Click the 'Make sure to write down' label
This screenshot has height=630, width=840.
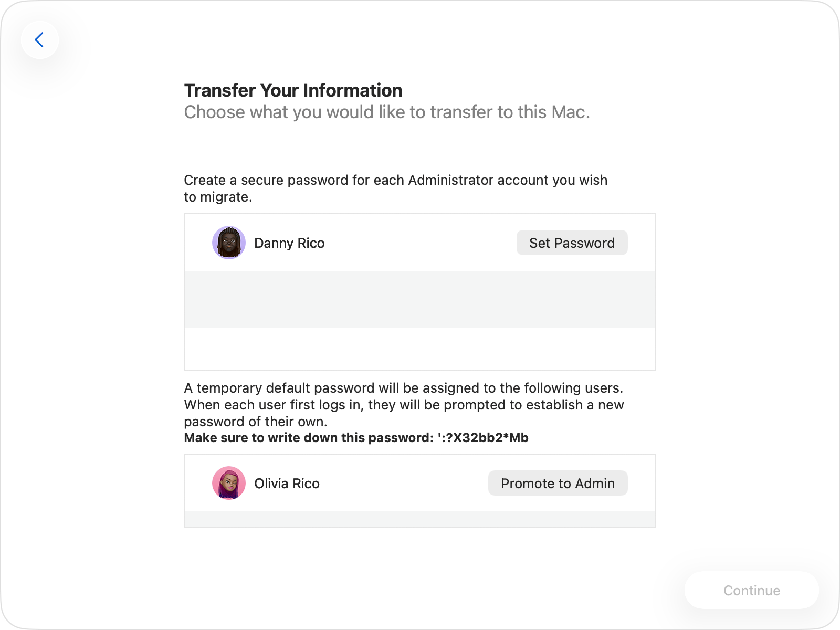(x=309, y=438)
